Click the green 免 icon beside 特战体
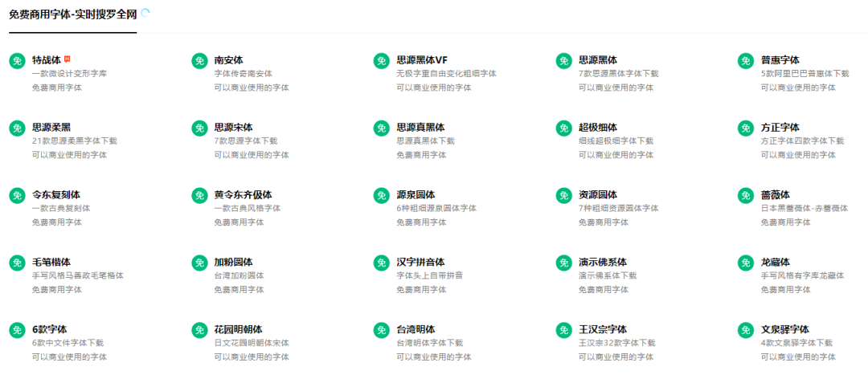Viewport: 868px width, 379px height. coord(17,61)
